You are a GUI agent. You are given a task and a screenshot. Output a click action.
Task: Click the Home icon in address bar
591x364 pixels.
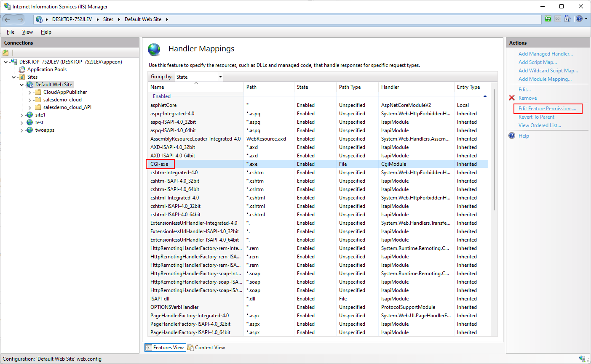pyautogui.click(x=567, y=19)
